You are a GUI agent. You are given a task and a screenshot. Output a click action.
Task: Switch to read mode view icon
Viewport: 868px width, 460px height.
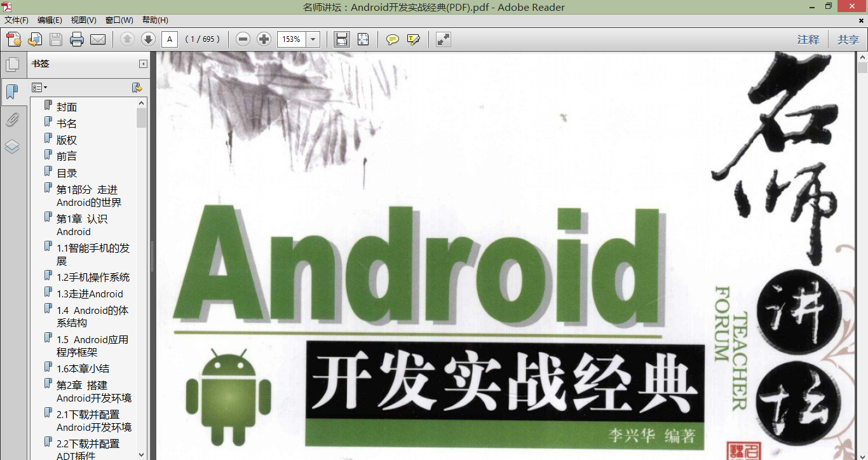(444, 39)
